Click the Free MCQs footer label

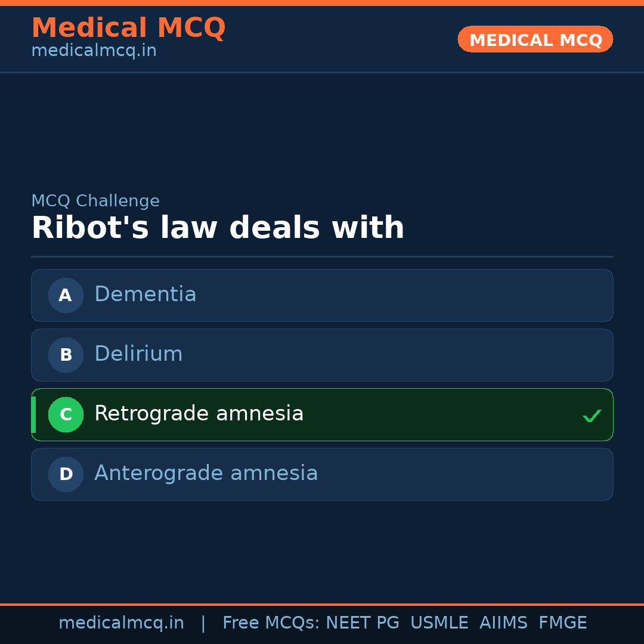[x=271, y=623]
